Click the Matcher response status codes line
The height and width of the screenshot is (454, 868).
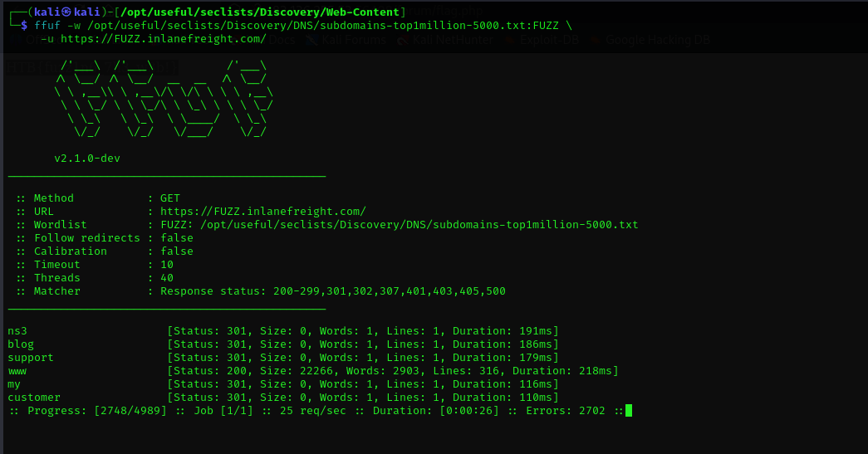click(x=332, y=291)
